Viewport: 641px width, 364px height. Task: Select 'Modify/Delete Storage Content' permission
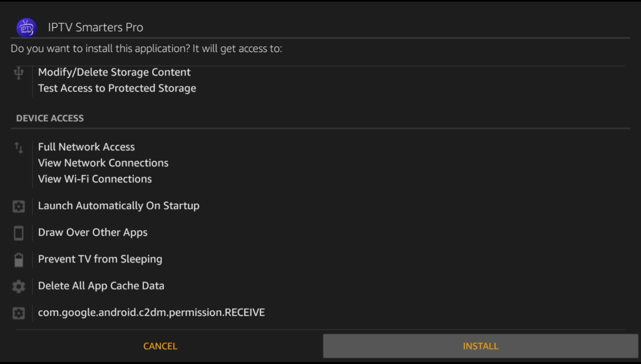[115, 72]
